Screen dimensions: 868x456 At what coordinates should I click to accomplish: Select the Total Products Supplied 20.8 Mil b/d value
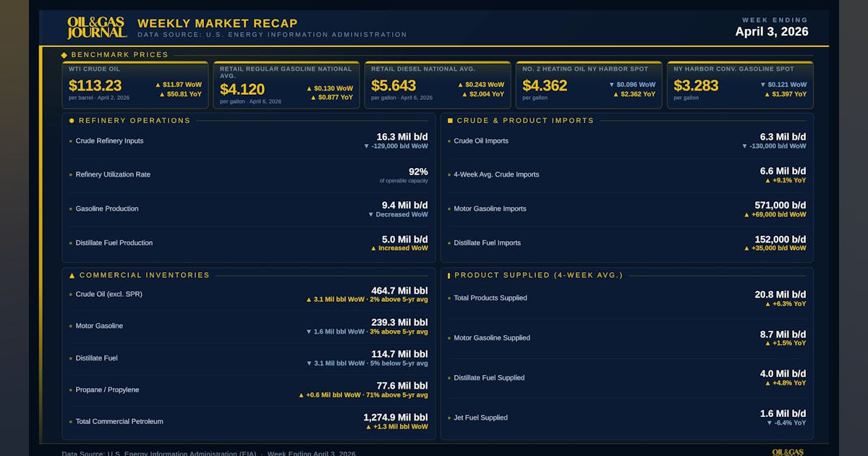point(778,295)
